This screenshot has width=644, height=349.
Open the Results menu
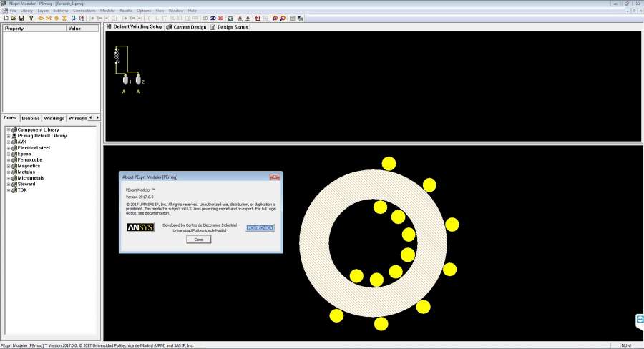[126, 11]
